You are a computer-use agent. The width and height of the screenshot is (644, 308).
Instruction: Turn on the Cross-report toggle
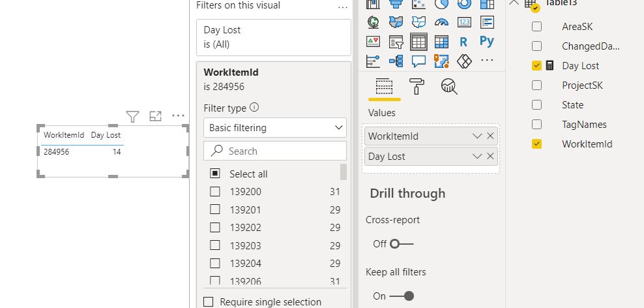point(402,244)
